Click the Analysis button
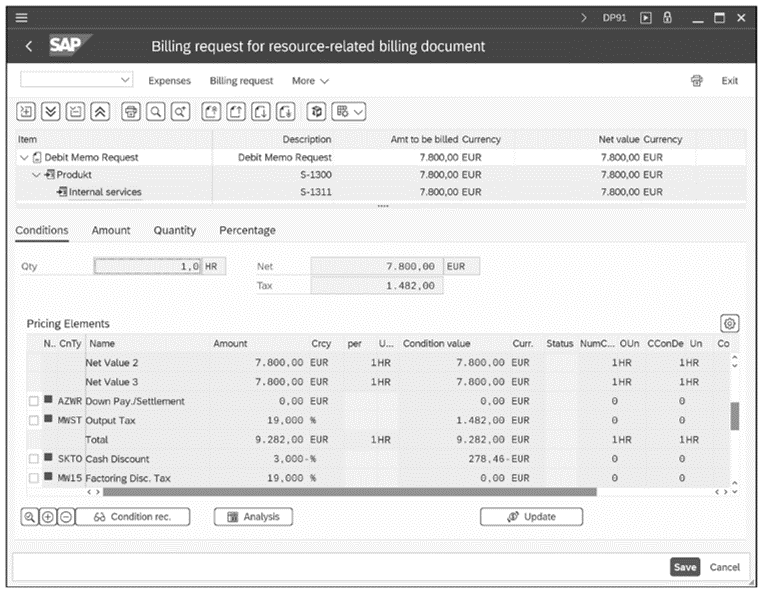Screen dimensions: 763x594 tap(253, 517)
